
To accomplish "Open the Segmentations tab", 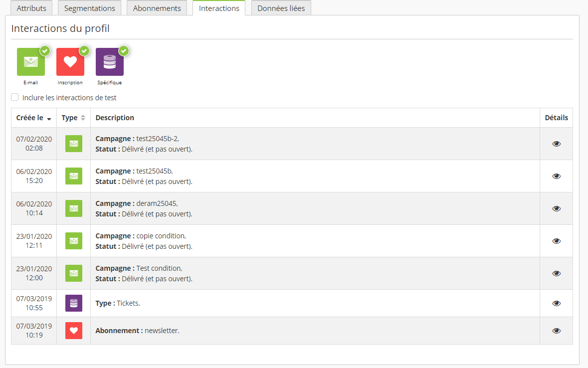I will (x=89, y=8).
